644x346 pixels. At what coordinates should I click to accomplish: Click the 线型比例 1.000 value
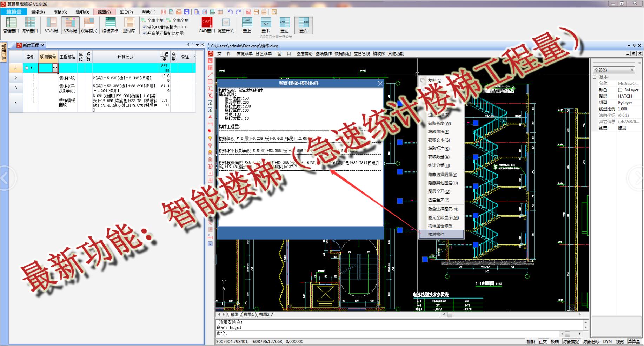pos(628,109)
